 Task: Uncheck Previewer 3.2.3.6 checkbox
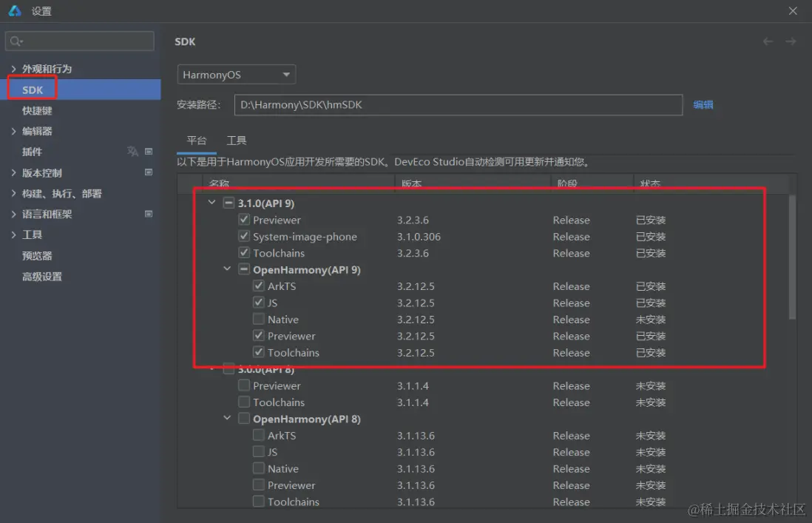click(244, 220)
